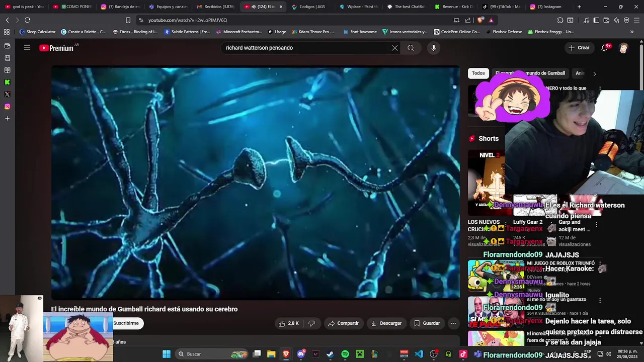Click the share page icon in address bar

468,20
